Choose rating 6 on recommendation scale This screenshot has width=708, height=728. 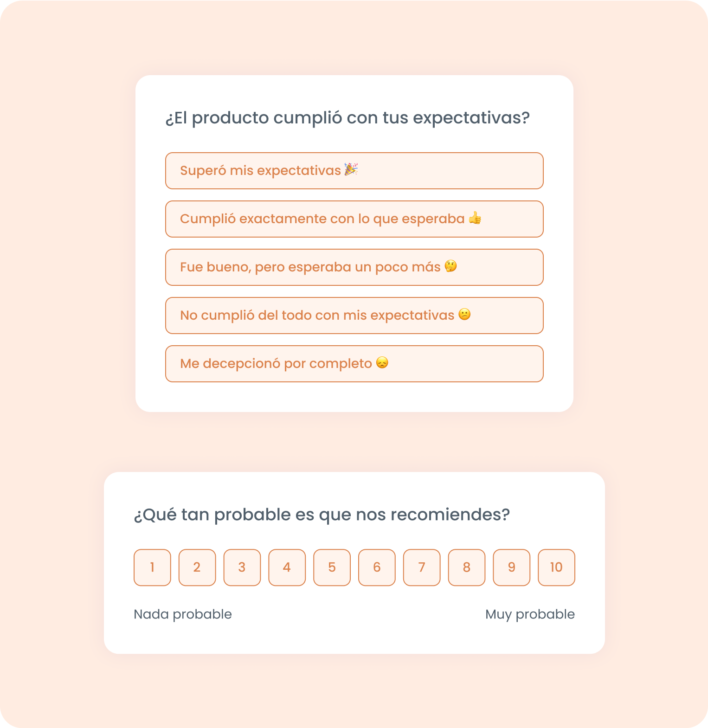377,567
